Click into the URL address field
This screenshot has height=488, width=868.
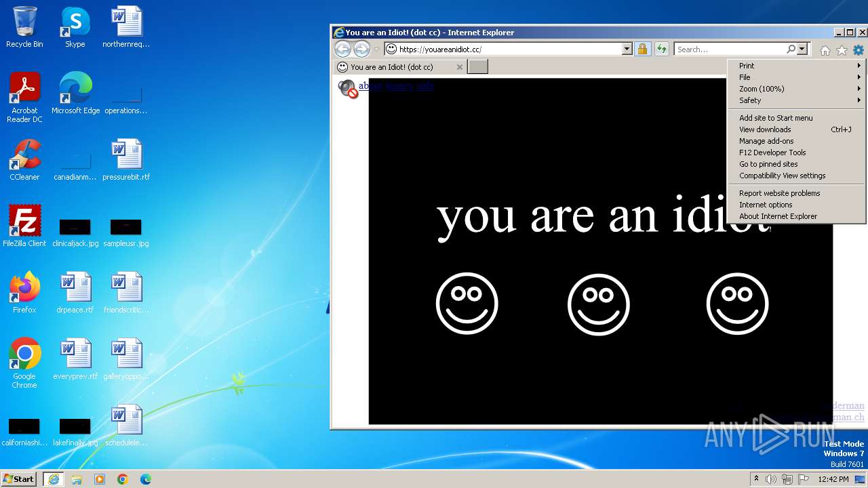(x=509, y=49)
